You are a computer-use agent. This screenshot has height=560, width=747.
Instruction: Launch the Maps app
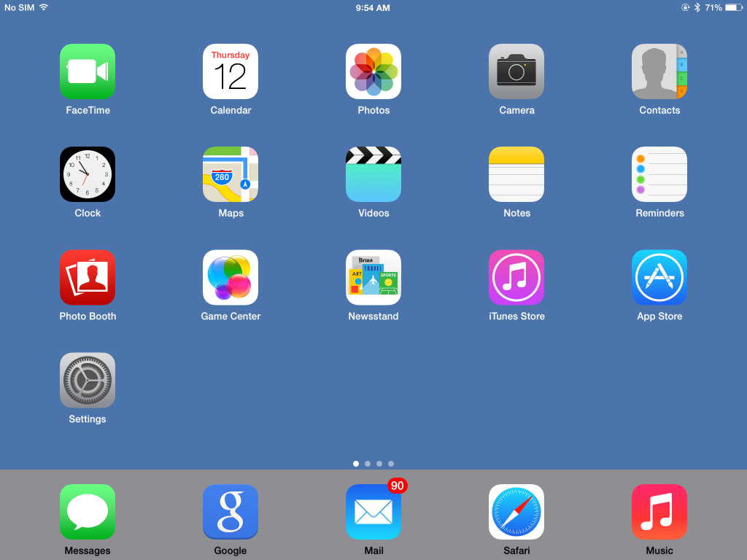[231, 174]
